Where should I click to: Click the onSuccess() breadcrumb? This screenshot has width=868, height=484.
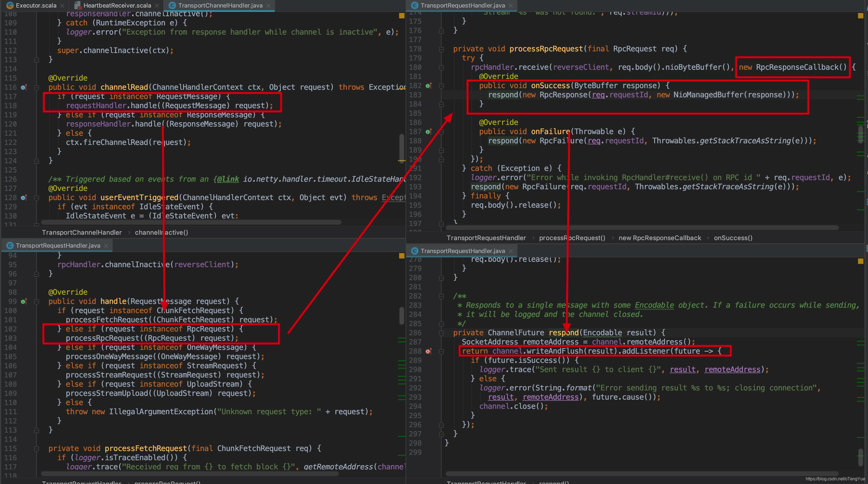click(733, 238)
